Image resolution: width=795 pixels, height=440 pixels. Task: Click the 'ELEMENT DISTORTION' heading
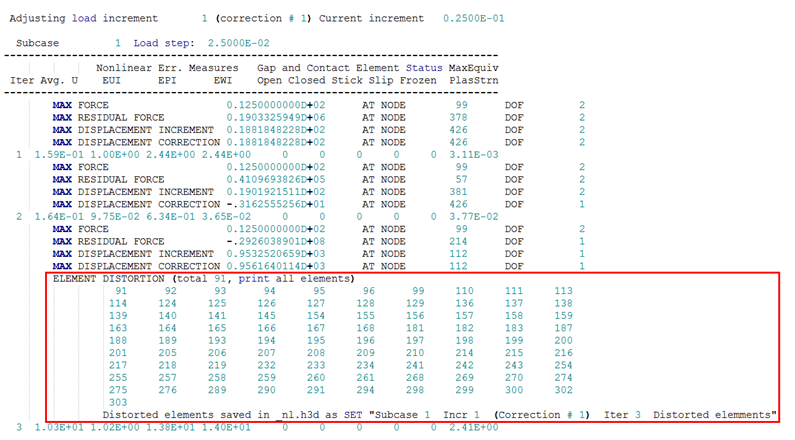109,279
